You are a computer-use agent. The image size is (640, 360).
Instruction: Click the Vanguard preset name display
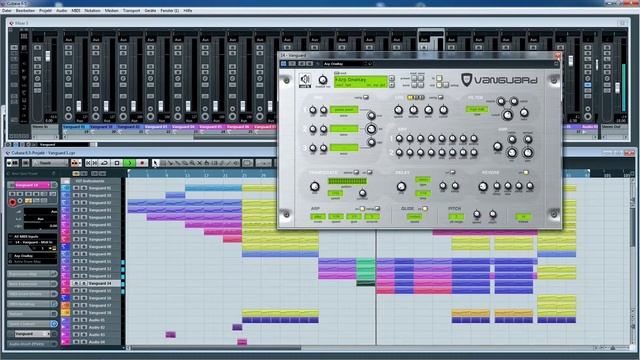(x=360, y=82)
